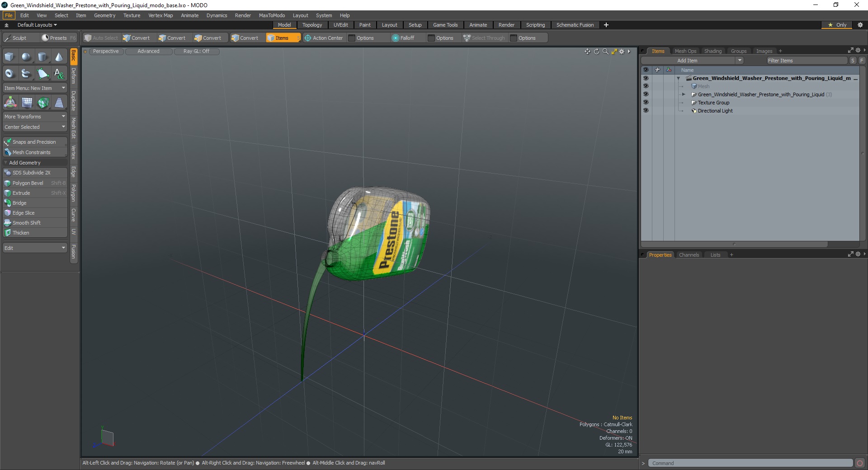Toggle Select Through mode
This screenshot has height=470, width=868.
[484, 38]
